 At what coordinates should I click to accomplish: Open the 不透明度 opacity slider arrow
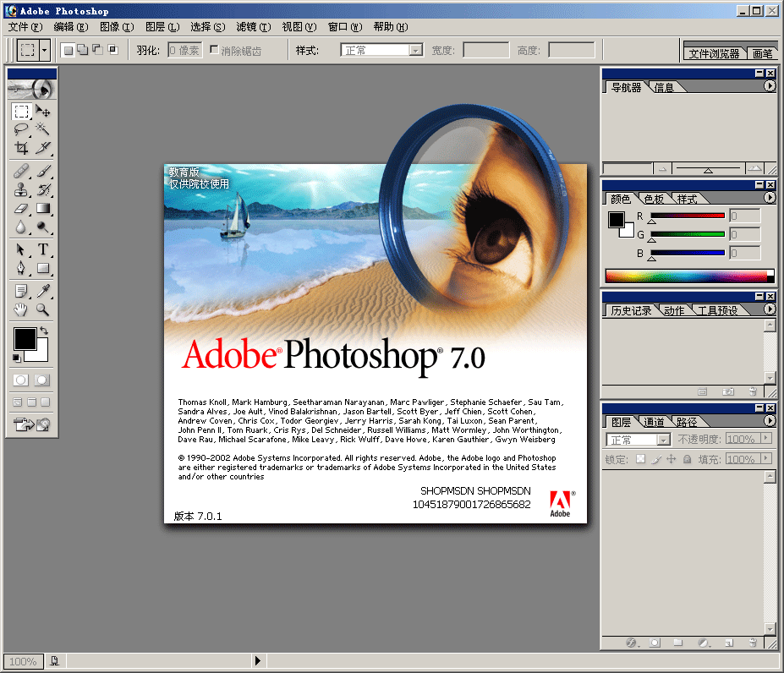click(x=765, y=439)
